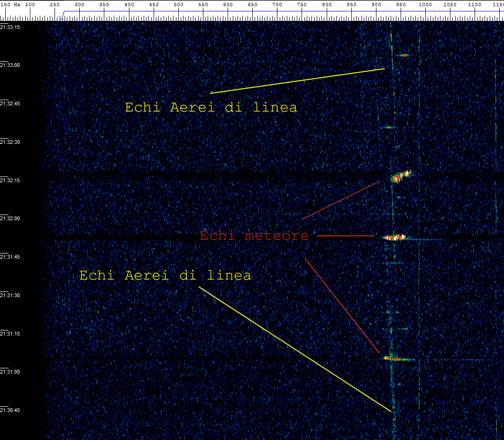
Task: Click the 900 label on frequency ruler
Action: coord(376,5)
